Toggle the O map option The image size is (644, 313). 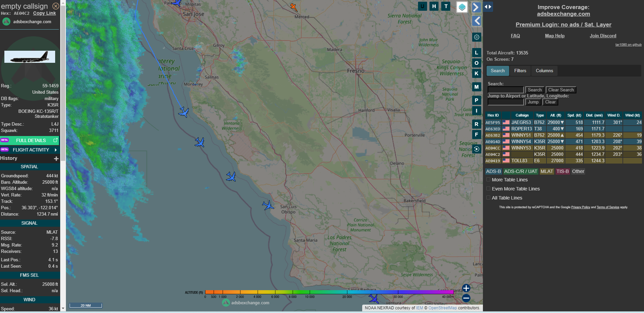[477, 63]
